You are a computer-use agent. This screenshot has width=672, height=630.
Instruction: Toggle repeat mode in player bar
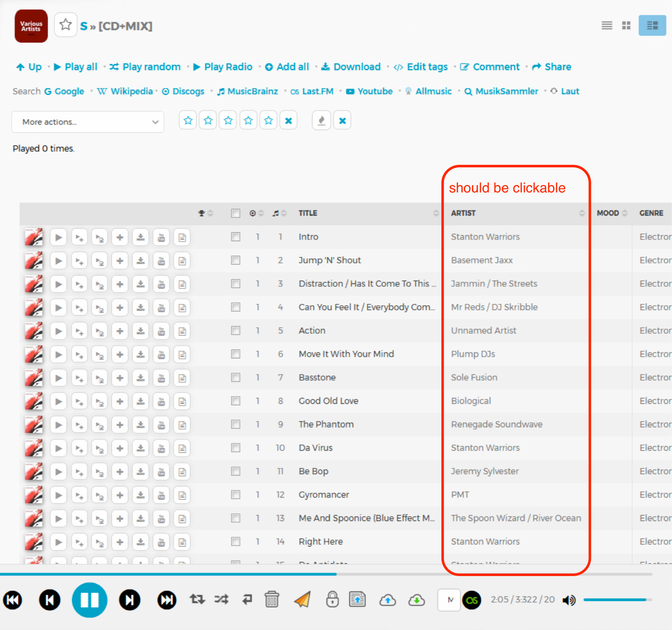[x=197, y=599]
